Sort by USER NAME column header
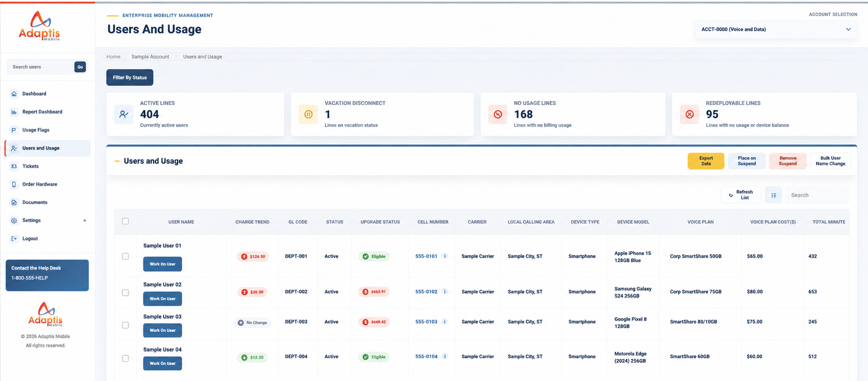868x381 pixels. click(181, 222)
